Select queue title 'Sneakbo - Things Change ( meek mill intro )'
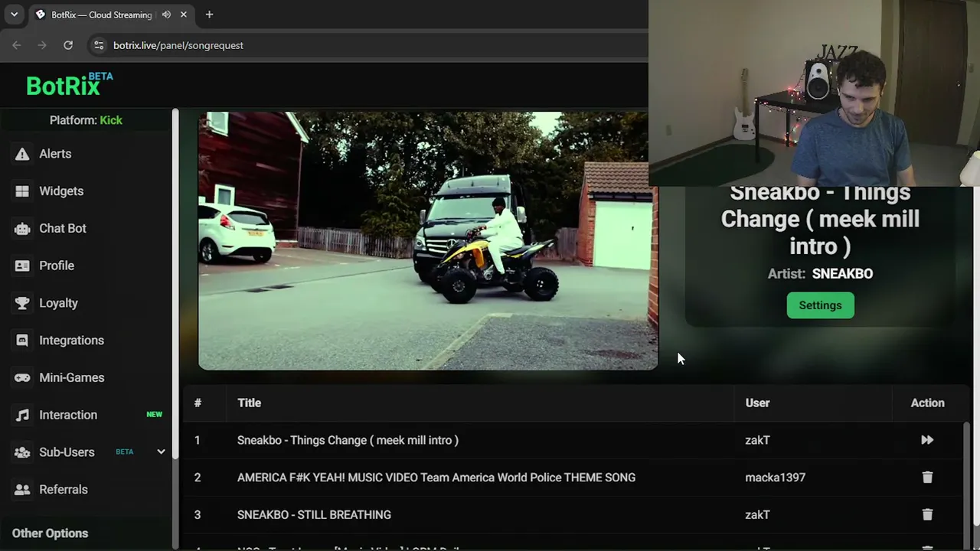Image resolution: width=980 pixels, height=551 pixels. (x=348, y=440)
